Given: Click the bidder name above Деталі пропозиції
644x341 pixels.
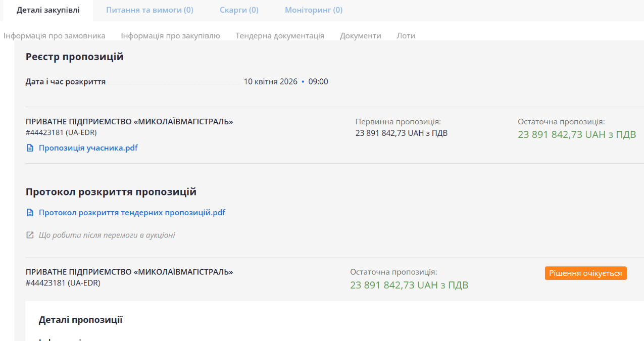Looking at the screenshot, I should [x=129, y=272].
